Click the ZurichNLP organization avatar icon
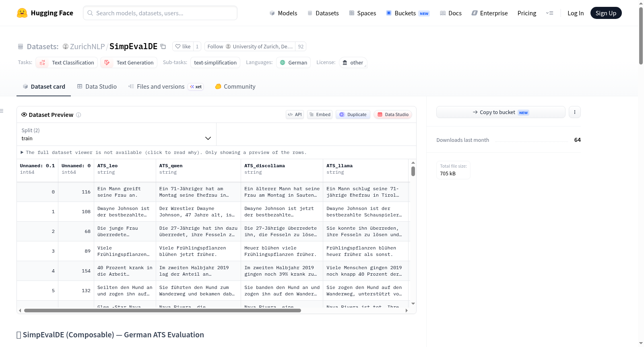The height and width of the screenshot is (347, 644). click(66, 46)
